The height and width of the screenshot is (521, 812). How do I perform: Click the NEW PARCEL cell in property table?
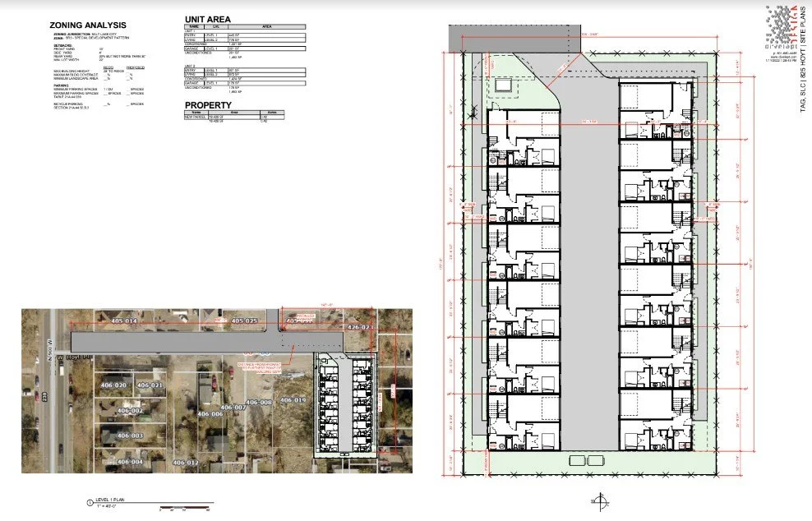[196, 117]
